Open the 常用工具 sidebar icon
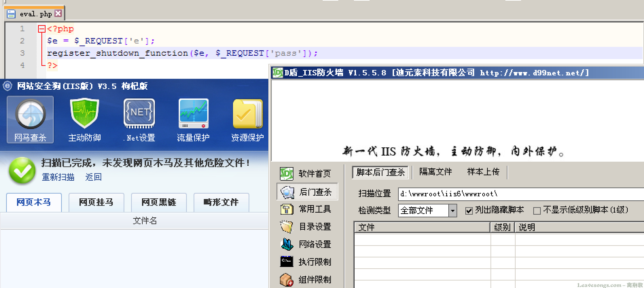Screen dimensions: 644x288 [287, 209]
